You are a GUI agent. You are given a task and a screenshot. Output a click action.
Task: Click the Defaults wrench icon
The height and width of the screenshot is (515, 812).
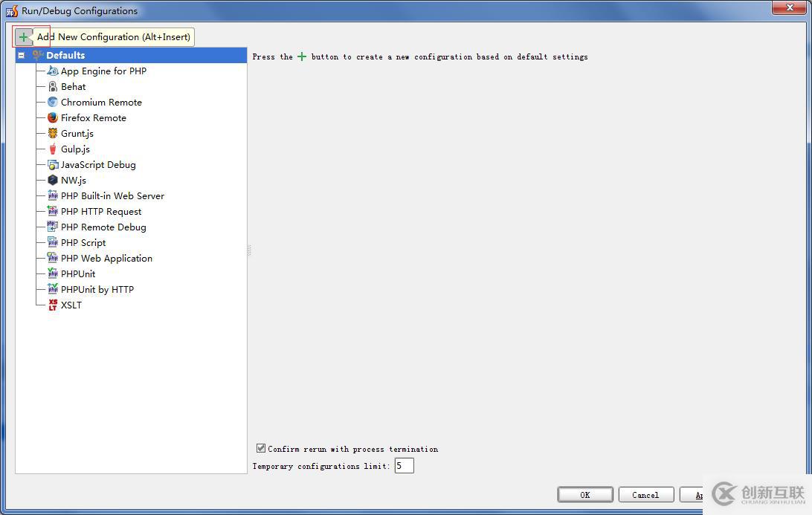click(38, 56)
